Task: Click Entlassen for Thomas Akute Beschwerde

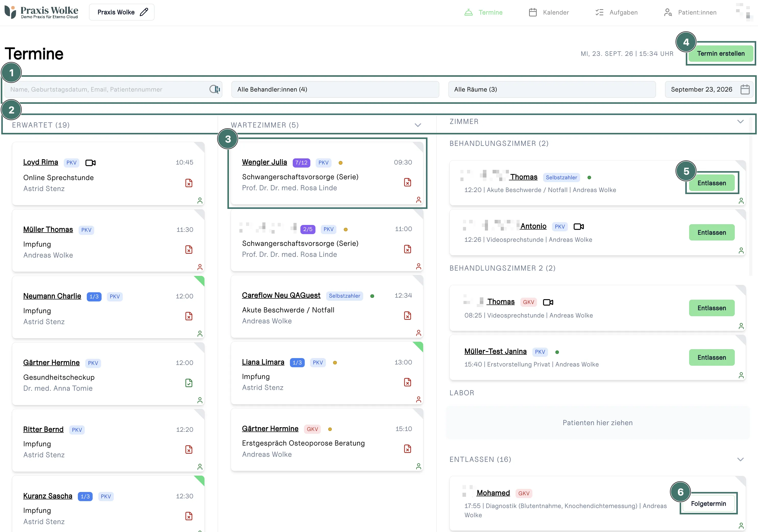Action: pyautogui.click(x=712, y=183)
